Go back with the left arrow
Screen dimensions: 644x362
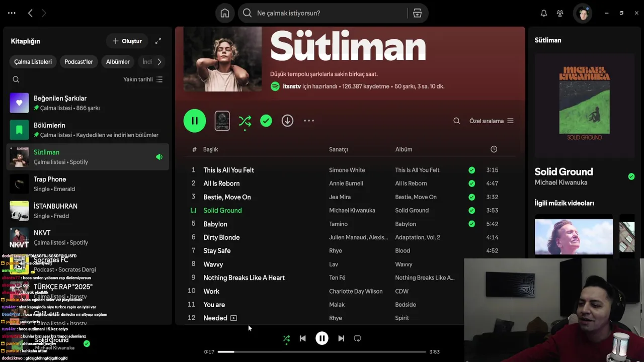(30, 13)
